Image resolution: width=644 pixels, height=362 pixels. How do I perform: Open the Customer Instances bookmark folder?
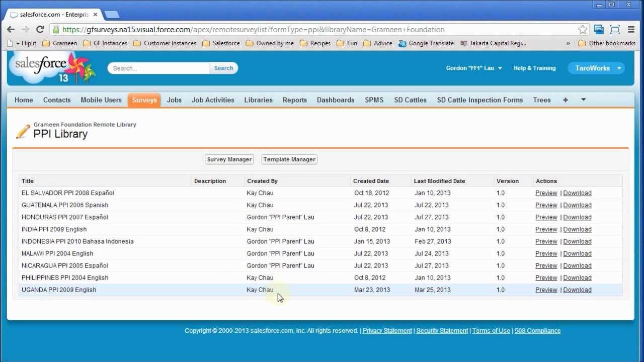[165, 43]
